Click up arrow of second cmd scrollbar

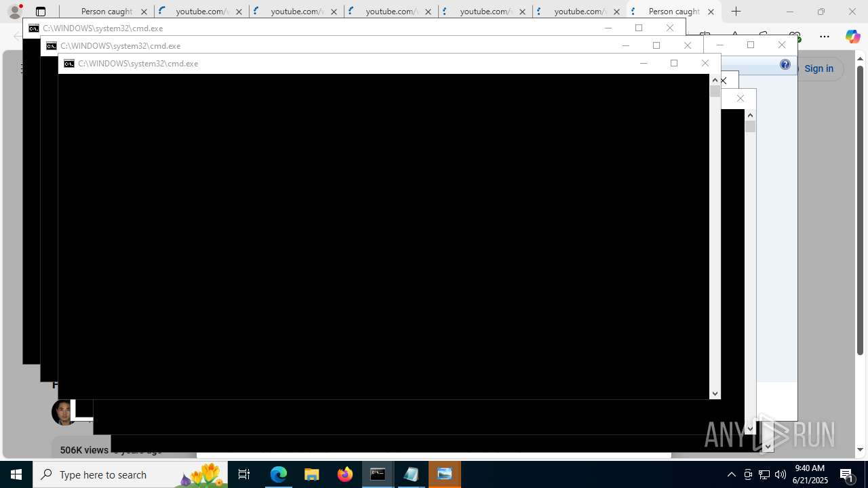750,115
